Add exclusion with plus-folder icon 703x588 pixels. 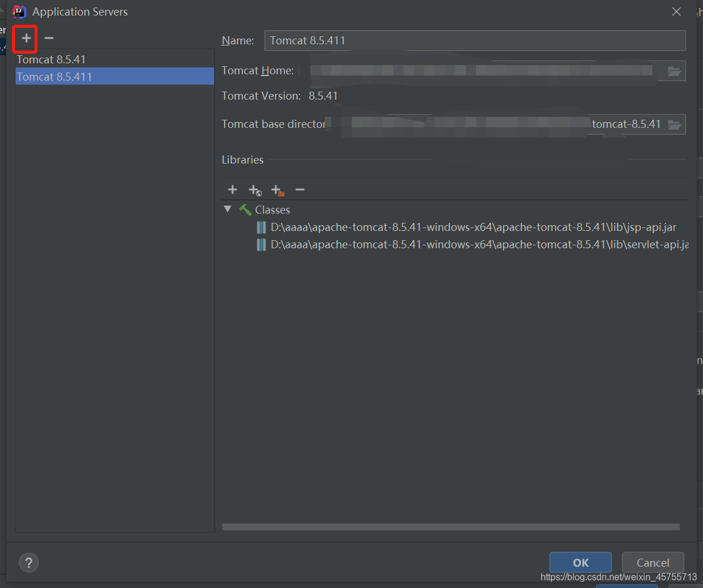[278, 190]
